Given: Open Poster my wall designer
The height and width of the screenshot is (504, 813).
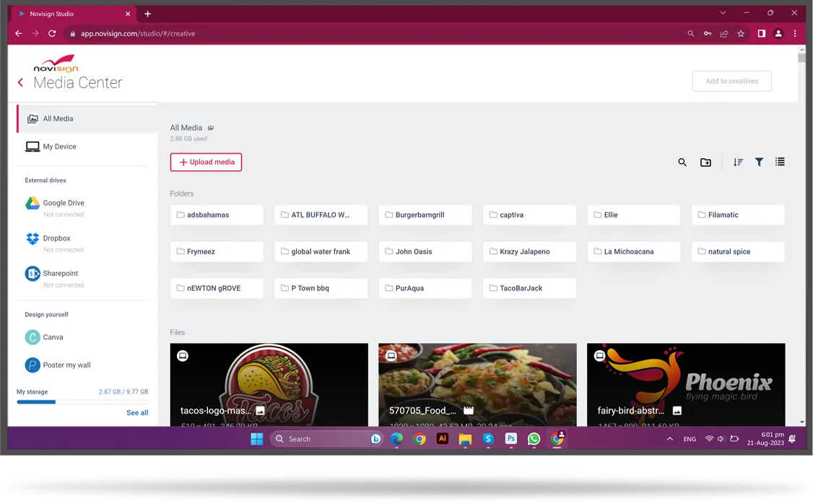Looking at the screenshot, I should click(x=66, y=365).
